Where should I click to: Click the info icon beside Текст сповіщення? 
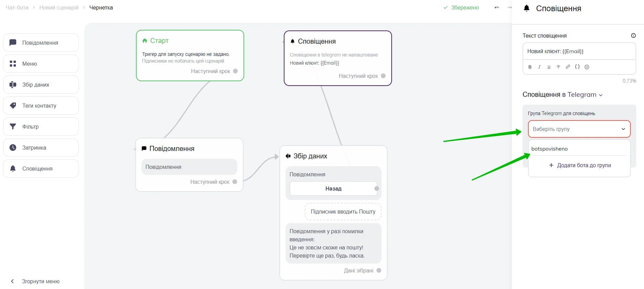click(x=634, y=36)
